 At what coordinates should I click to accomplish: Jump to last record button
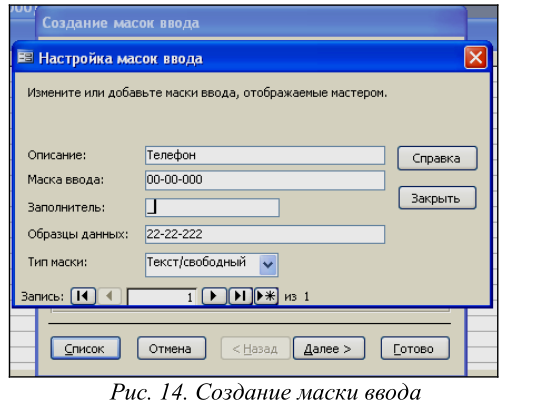[240, 296]
